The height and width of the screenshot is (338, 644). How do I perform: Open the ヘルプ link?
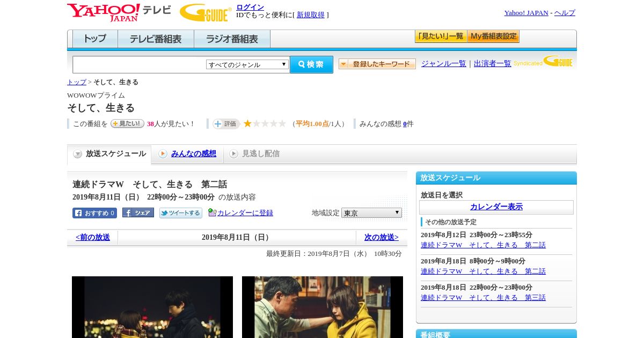565,13
